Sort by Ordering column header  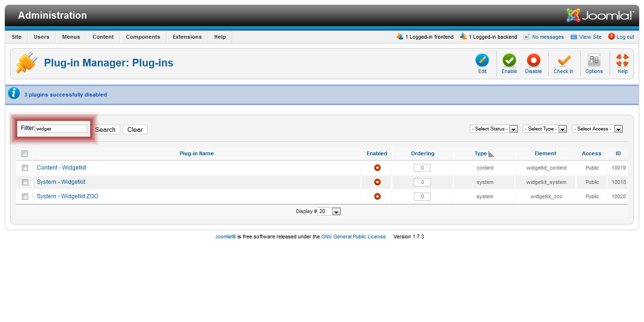click(x=422, y=153)
